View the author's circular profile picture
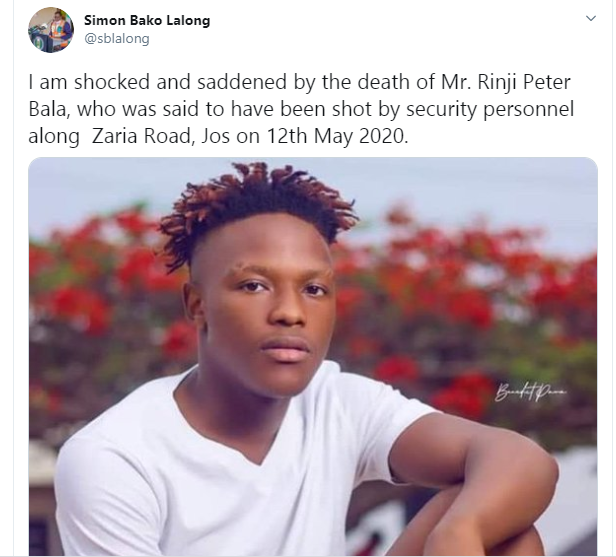Viewport: 616px width, 557px height. click(x=51, y=30)
